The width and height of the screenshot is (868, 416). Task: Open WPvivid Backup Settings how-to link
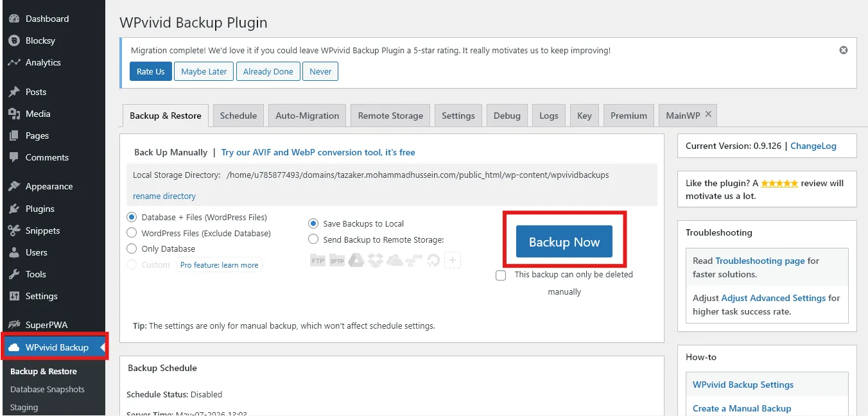[x=743, y=385]
